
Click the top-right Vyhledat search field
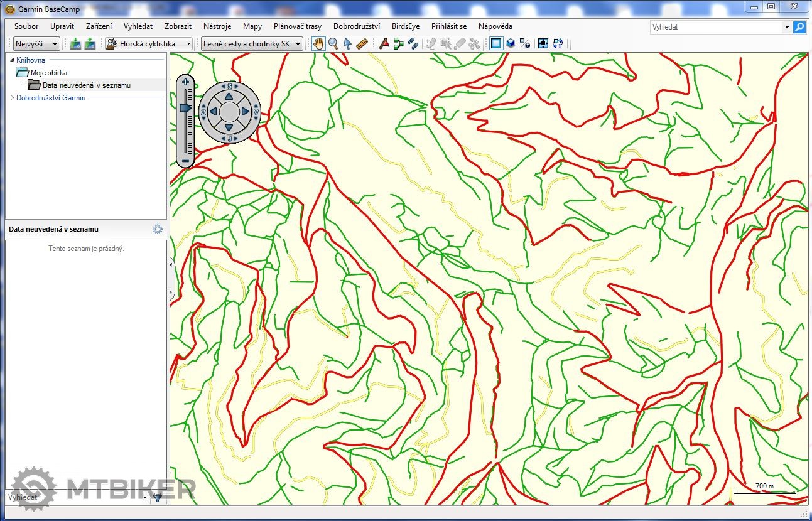pos(716,27)
